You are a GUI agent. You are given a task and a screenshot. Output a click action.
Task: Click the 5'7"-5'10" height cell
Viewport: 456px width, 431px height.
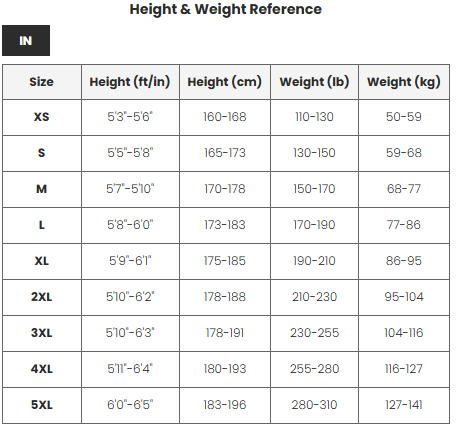click(130, 189)
